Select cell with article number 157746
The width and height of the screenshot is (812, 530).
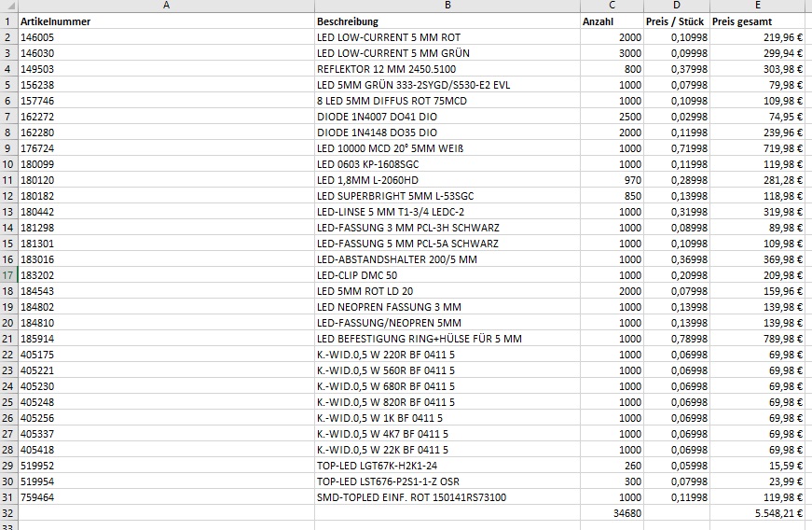(166, 101)
